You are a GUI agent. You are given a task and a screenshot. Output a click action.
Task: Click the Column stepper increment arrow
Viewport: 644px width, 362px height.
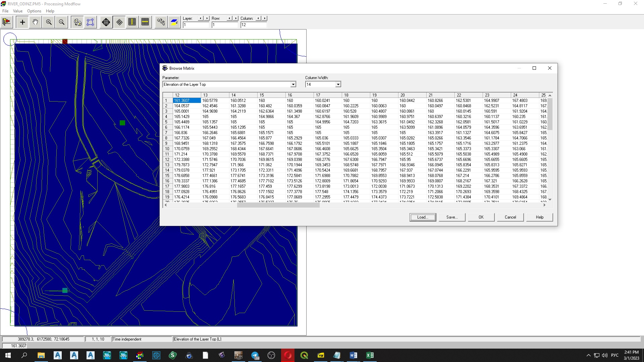click(x=264, y=18)
